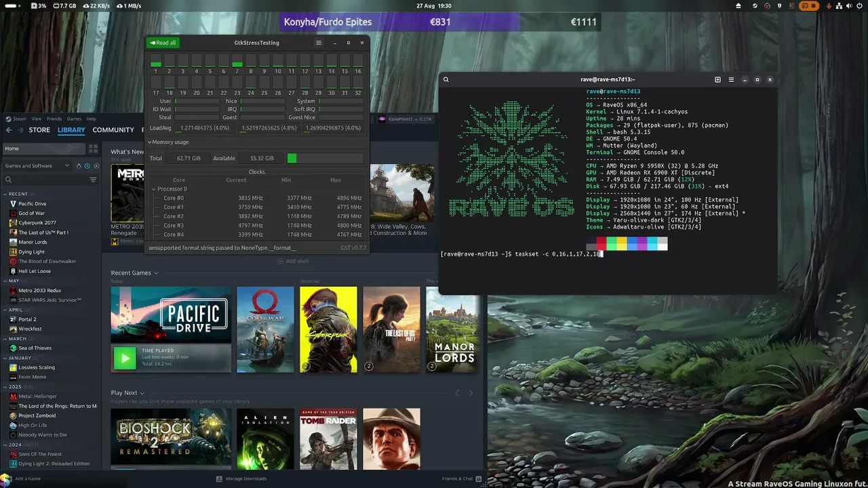The height and width of the screenshot is (488, 868).
Task: Open the collections grid view icon
Action: point(93,148)
